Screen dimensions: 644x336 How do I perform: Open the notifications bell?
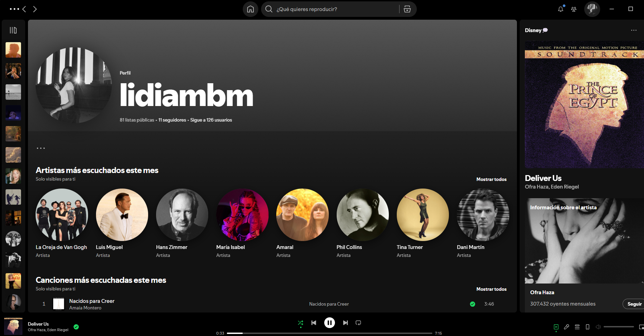click(x=560, y=9)
